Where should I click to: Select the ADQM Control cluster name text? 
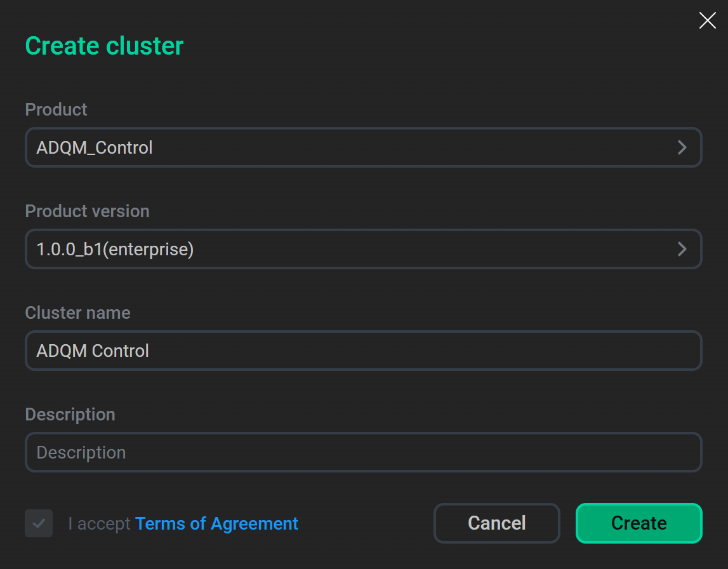(x=94, y=351)
